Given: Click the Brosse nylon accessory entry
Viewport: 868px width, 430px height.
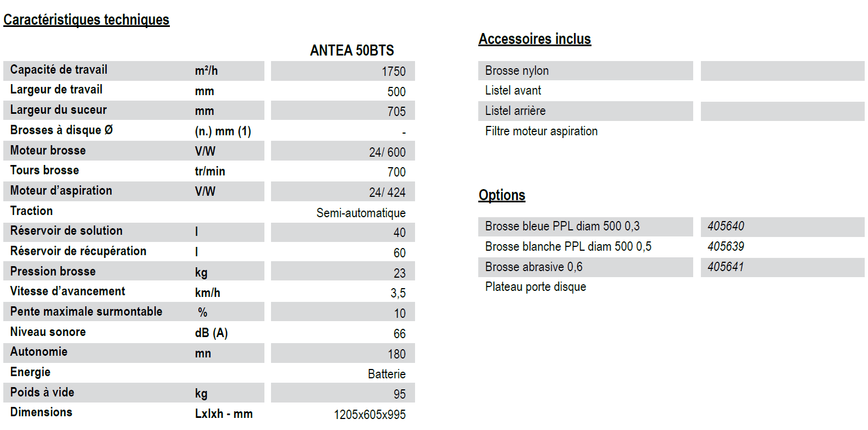Looking at the screenshot, I should pyautogui.click(x=517, y=71).
